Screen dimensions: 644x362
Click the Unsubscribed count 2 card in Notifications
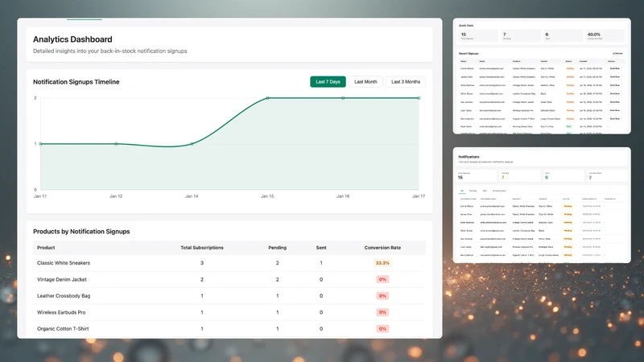coord(607,175)
